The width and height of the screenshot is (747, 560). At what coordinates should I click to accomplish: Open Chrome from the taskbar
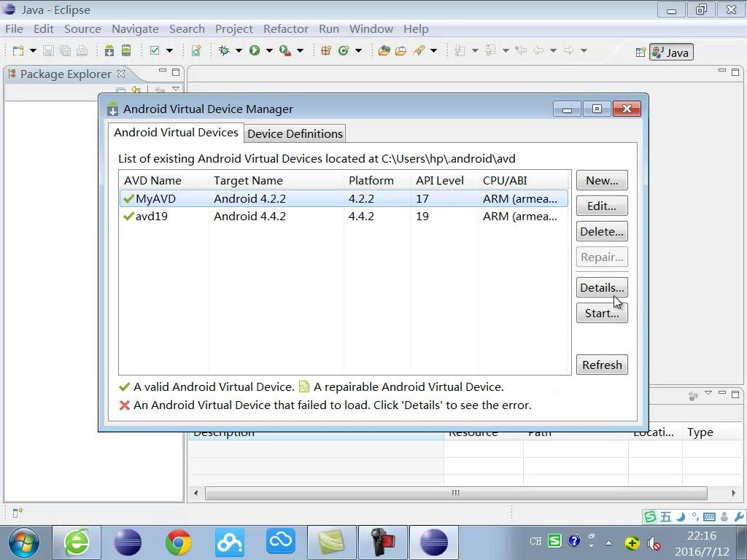point(178,542)
